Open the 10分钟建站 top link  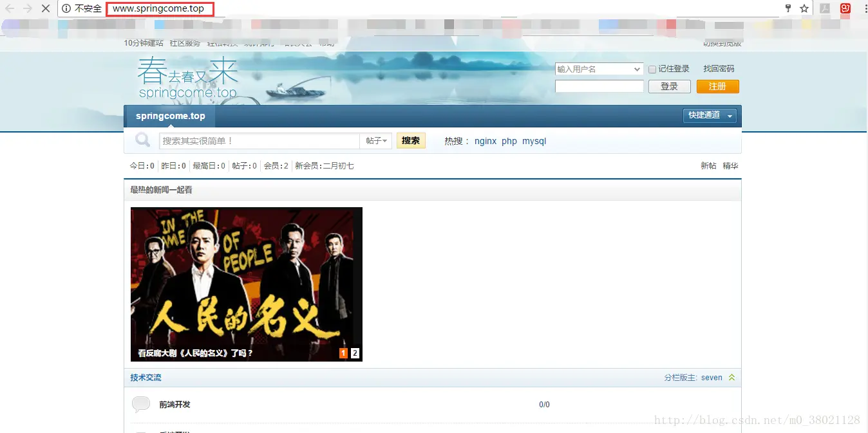click(144, 43)
